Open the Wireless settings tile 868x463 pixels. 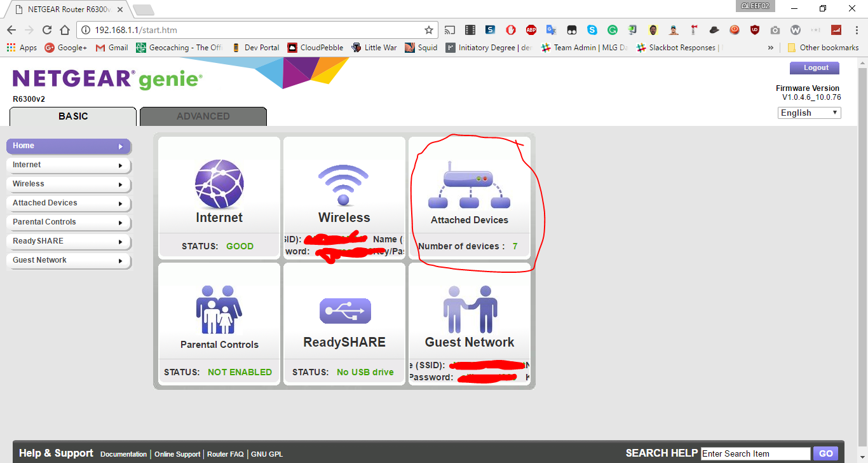tap(344, 191)
